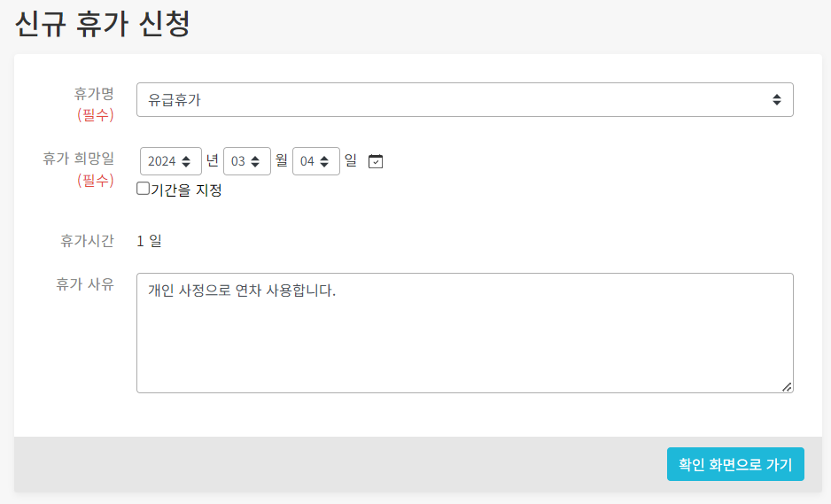Click the text area resize handle
Viewport: 831px width, 504px height.
[786, 386]
